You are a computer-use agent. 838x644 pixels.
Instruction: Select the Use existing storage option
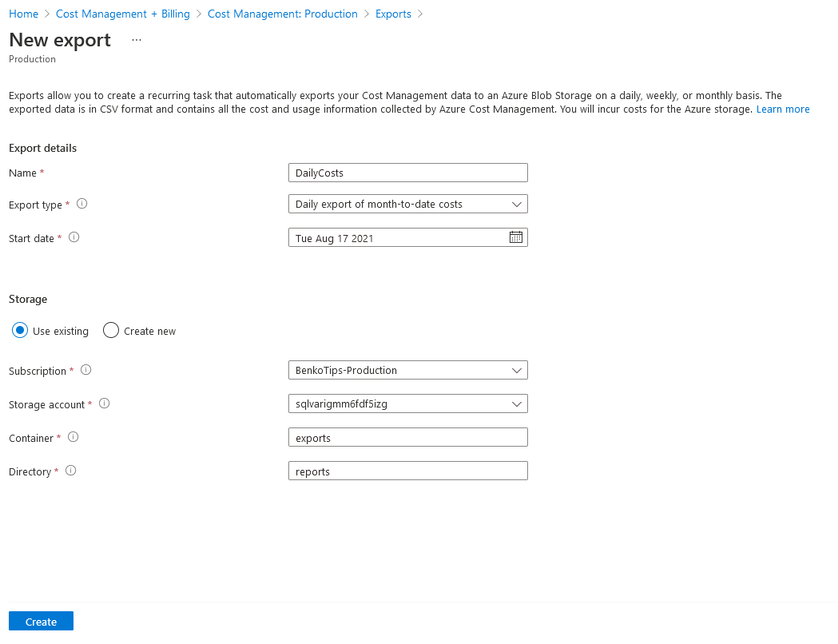[19, 330]
